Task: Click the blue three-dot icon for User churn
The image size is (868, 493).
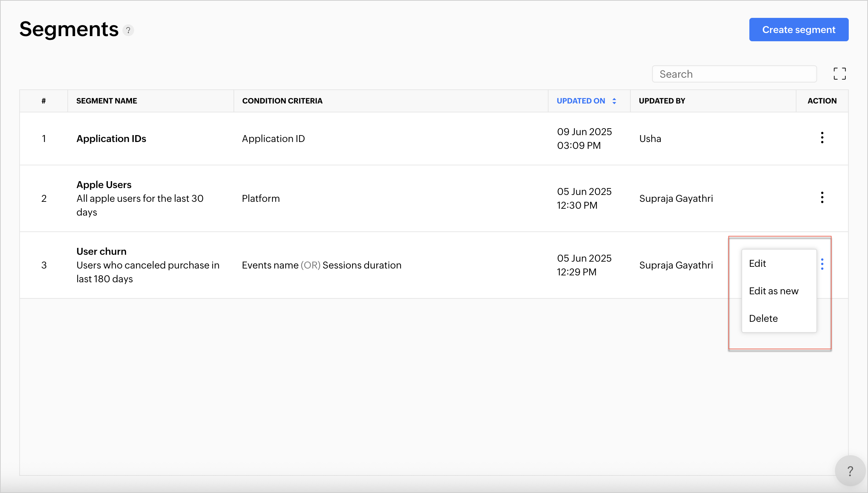Action: 822,264
